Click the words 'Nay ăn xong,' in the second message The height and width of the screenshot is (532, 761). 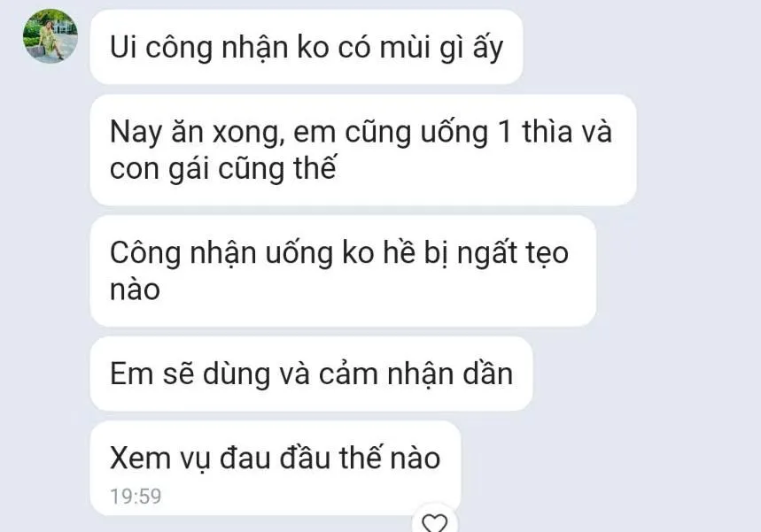coord(197,133)
